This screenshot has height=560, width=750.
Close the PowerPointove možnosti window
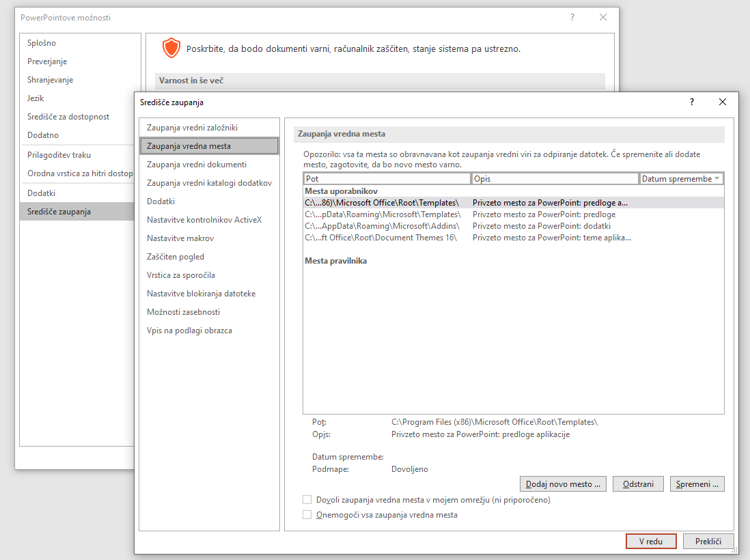pyautogui.click(x=602, y=17)
